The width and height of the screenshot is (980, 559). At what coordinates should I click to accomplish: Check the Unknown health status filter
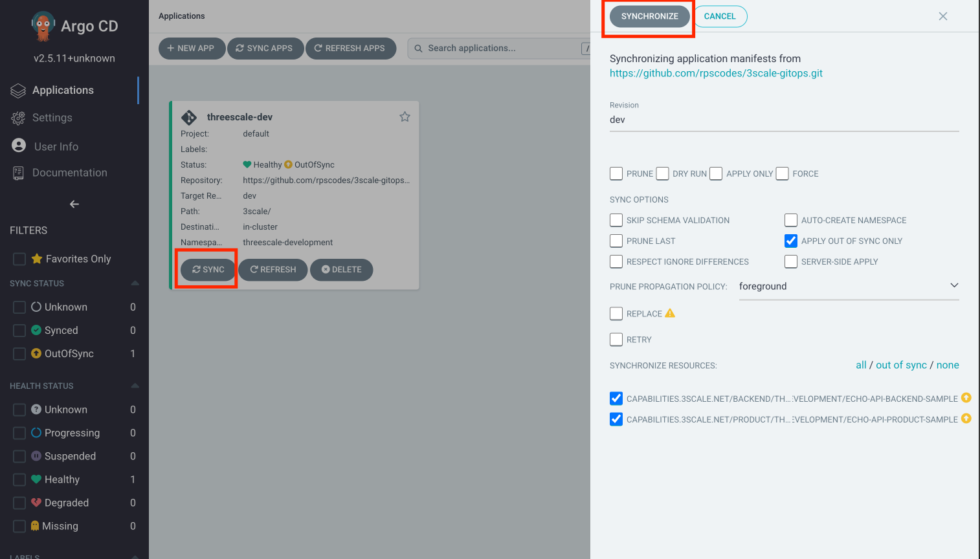pos(19,410)
